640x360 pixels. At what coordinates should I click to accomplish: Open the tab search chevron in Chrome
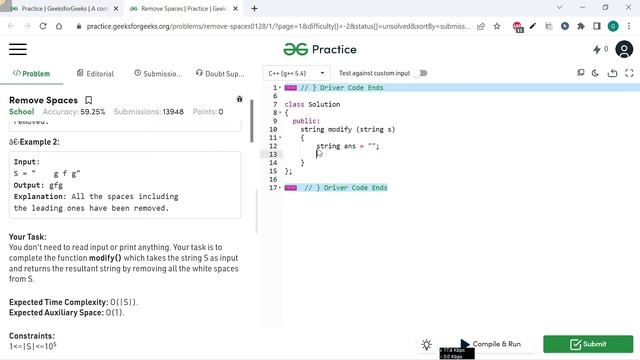pos(560,7)
